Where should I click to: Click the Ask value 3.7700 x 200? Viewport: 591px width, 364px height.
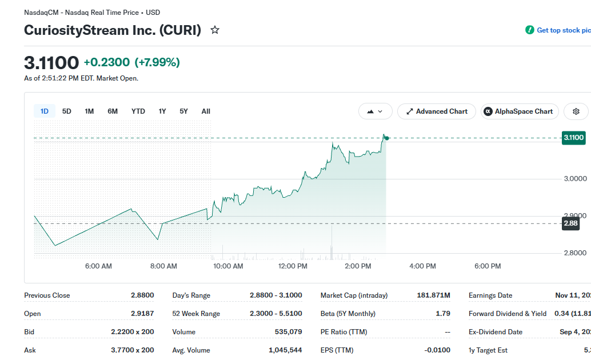pyautogui.click(x=132, y=350)
